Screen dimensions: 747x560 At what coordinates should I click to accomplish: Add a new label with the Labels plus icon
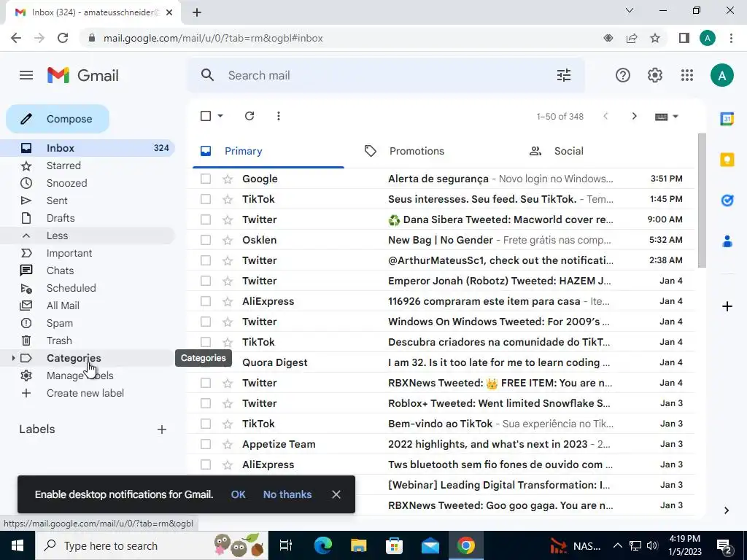(x=162, y=429)
